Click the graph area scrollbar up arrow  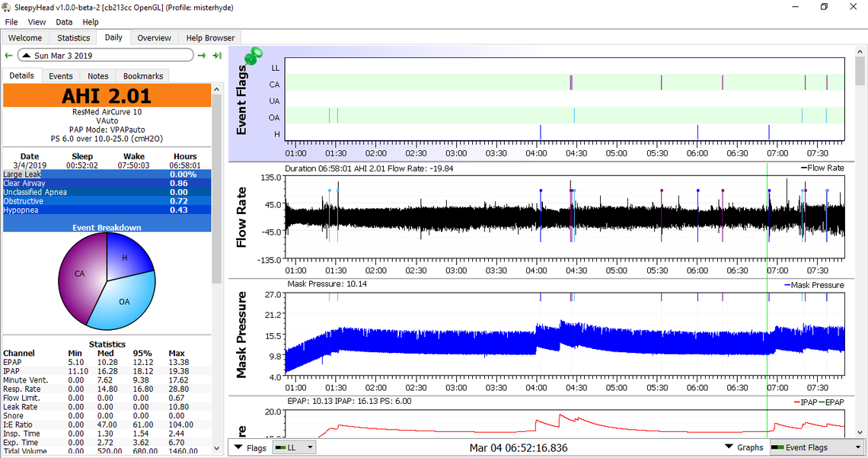(860, 52)
